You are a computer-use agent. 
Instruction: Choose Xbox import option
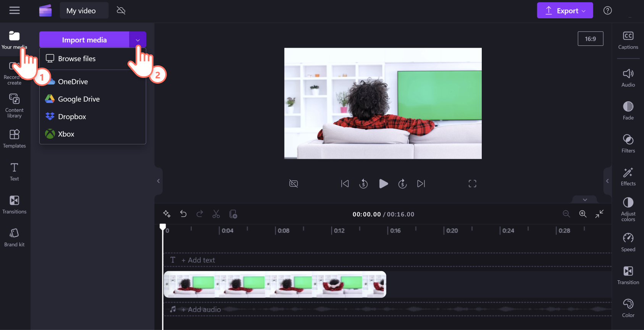click(x=93, y=134)
